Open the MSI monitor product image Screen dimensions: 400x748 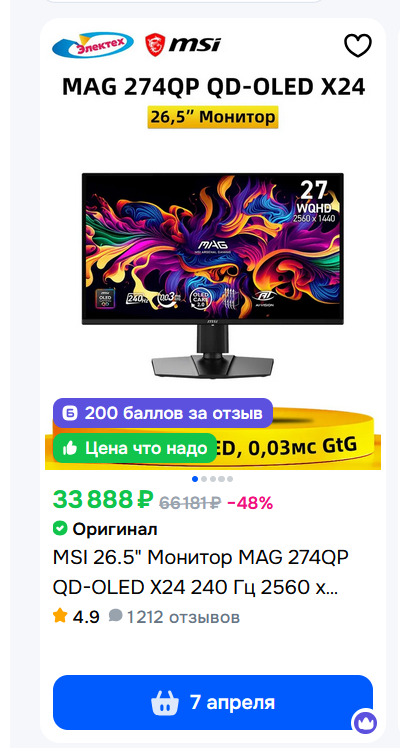pyautogui.click(x=213, y=276)
